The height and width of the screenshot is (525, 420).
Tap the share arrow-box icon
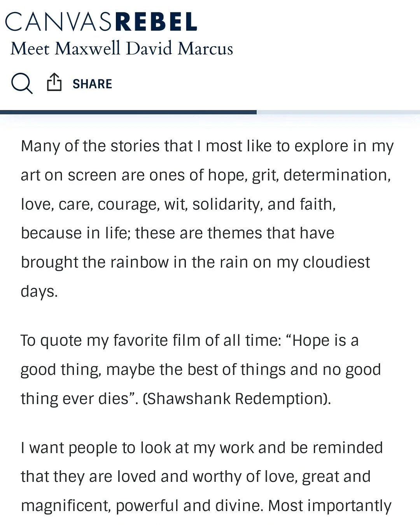pos(54,82)
